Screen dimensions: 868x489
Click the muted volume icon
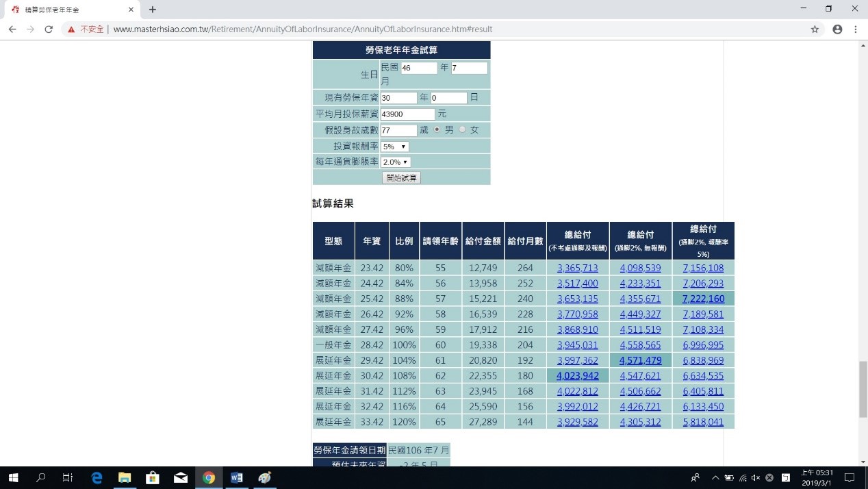tap(756, 478)
